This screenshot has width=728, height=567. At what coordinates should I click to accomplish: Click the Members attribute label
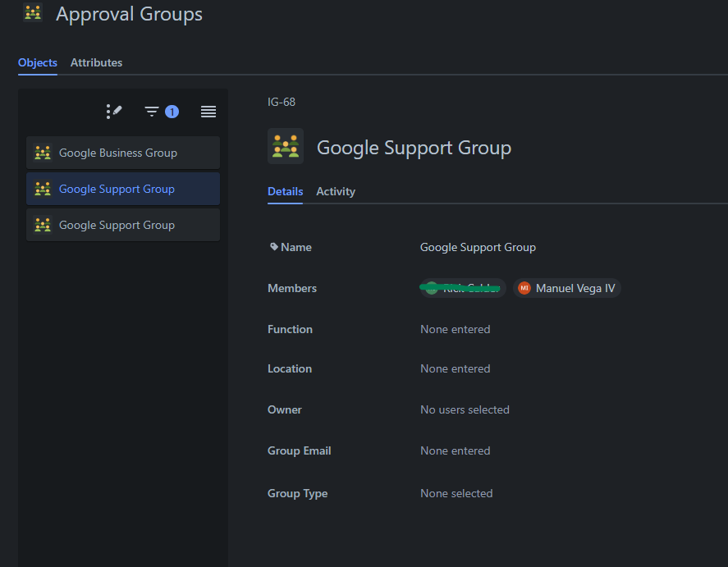click(292, 288)
